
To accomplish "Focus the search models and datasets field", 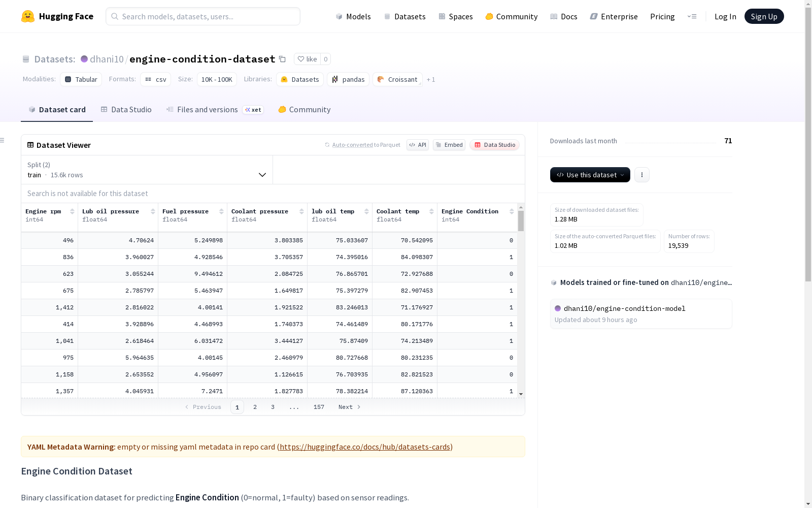I will tap(203, 16).
